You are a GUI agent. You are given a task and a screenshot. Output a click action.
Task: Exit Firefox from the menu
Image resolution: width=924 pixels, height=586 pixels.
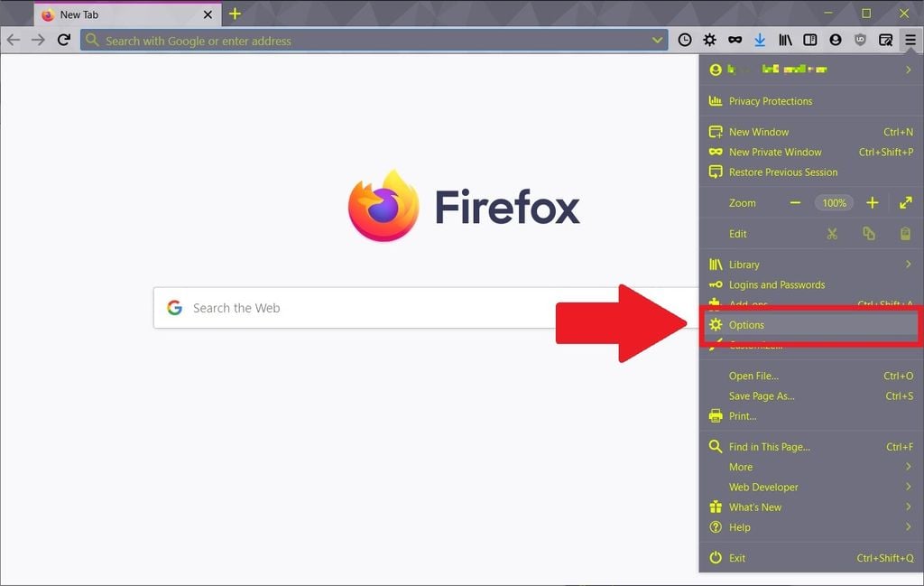tap(811, 558)
